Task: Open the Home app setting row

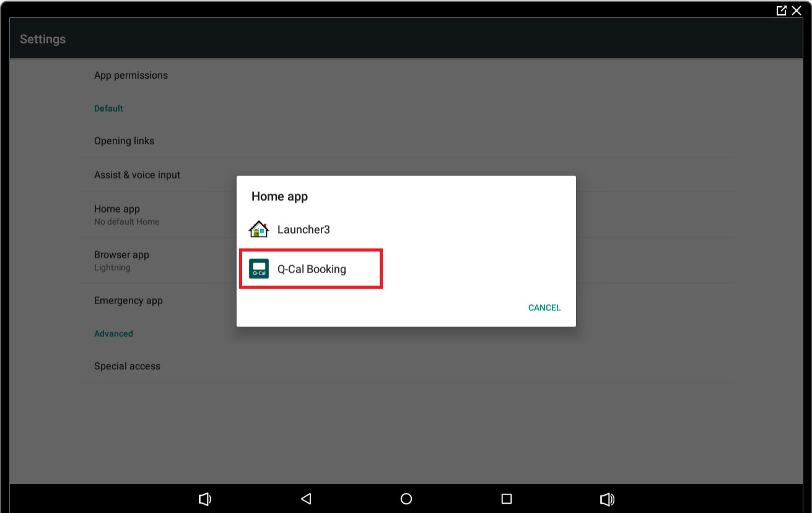Action: pos(406,214)
